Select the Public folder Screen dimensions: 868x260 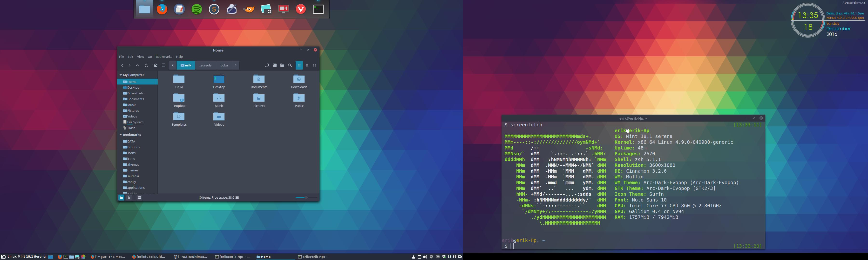(299, 100)
